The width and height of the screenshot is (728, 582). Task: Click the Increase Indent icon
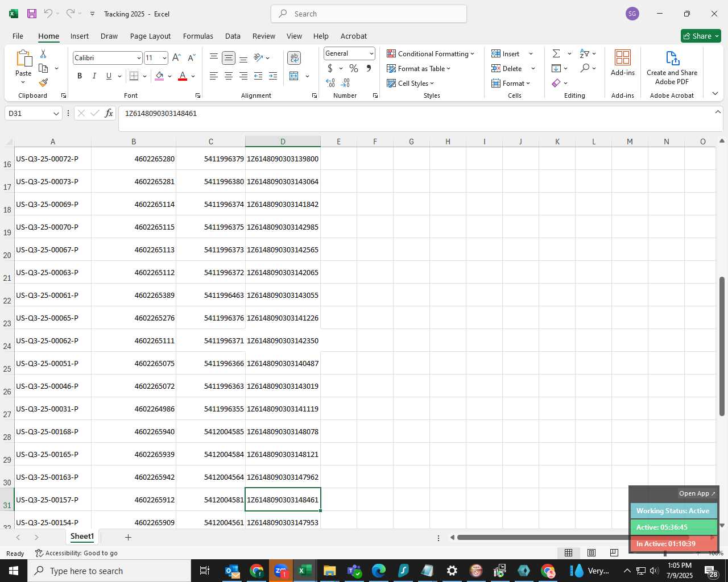pyautogui.click(x=273, y=76)
